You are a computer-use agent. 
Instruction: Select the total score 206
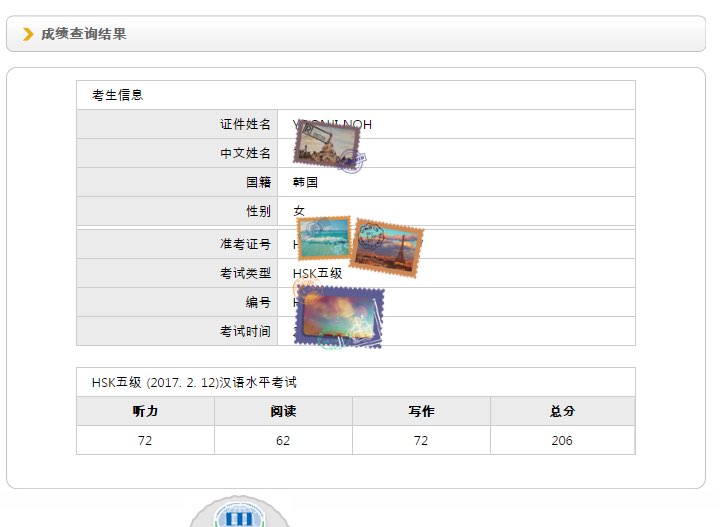(562, 440)
